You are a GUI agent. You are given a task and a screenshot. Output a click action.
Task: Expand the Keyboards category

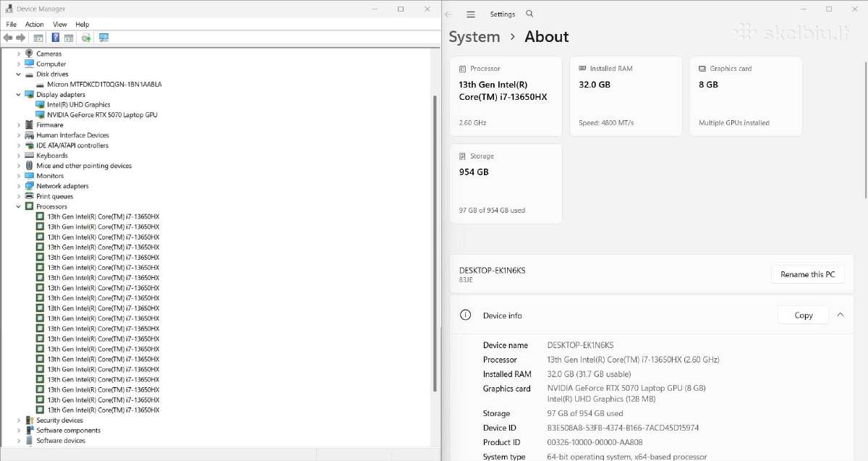click(19, 156)
